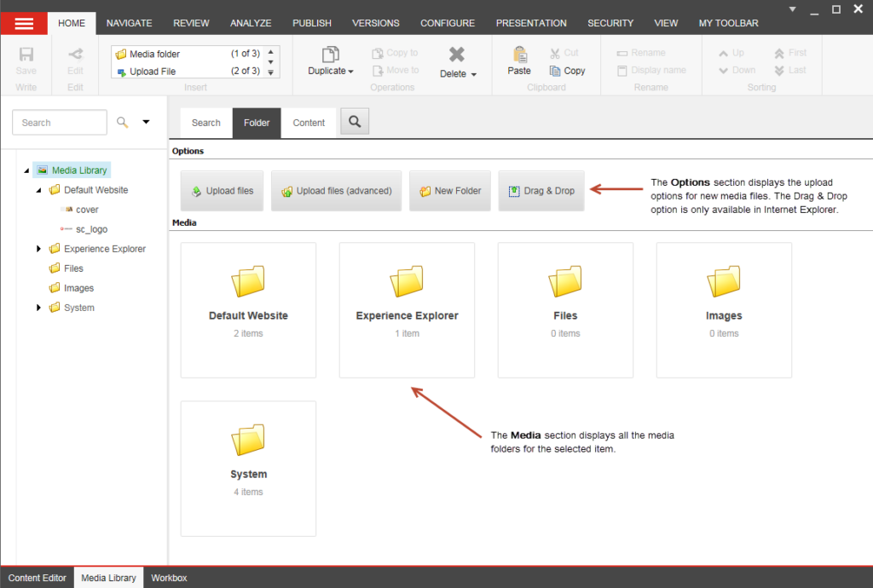
Task: Open the Delete dropdown arrow
Action: (x=472, y=74)
